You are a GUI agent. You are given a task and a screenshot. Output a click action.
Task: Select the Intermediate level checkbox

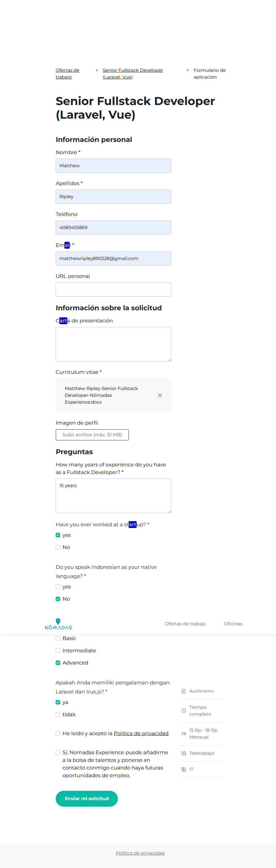tap(58, 650)
